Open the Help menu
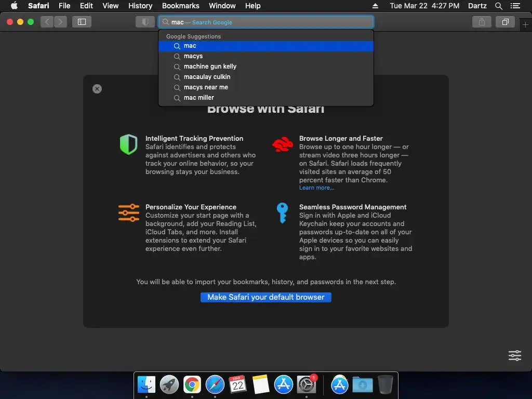The image size is (532, 399). pyautogui.click(x=253, y=6)
